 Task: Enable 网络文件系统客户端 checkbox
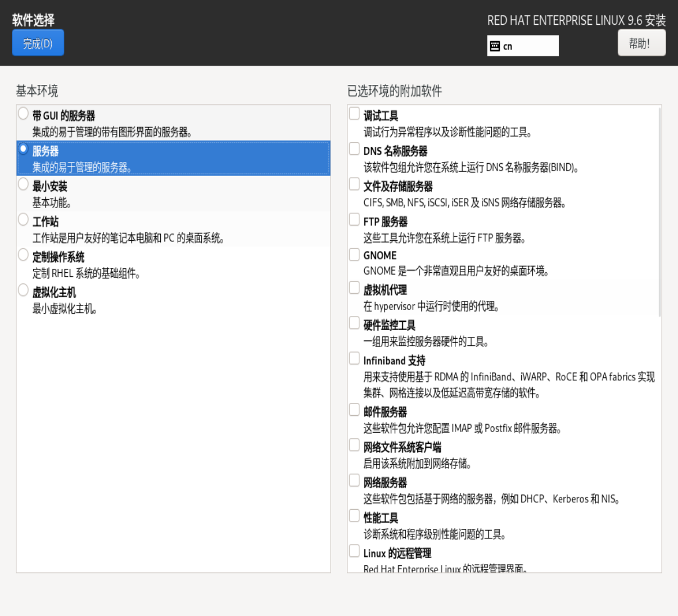[x=354, y=446]
